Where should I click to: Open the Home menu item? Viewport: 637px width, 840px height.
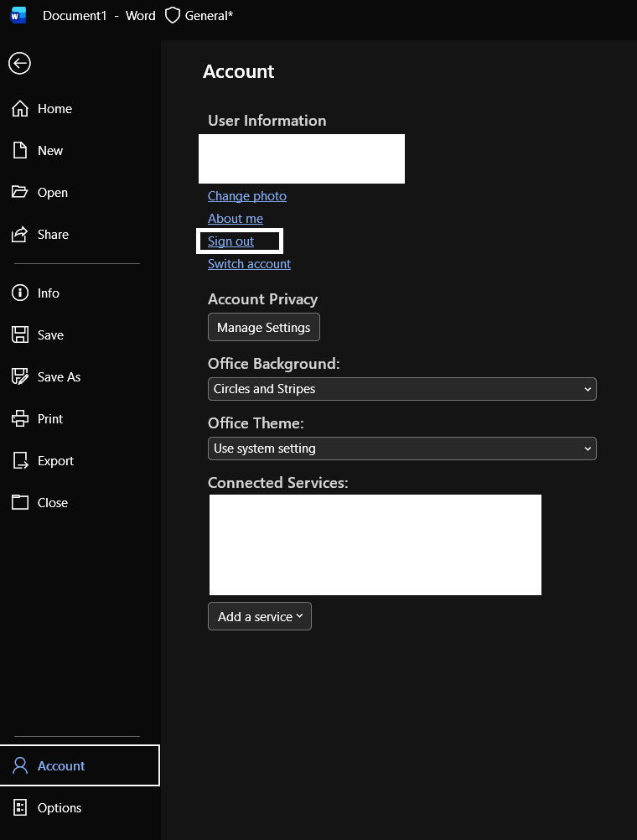click(x=80, y=109)
